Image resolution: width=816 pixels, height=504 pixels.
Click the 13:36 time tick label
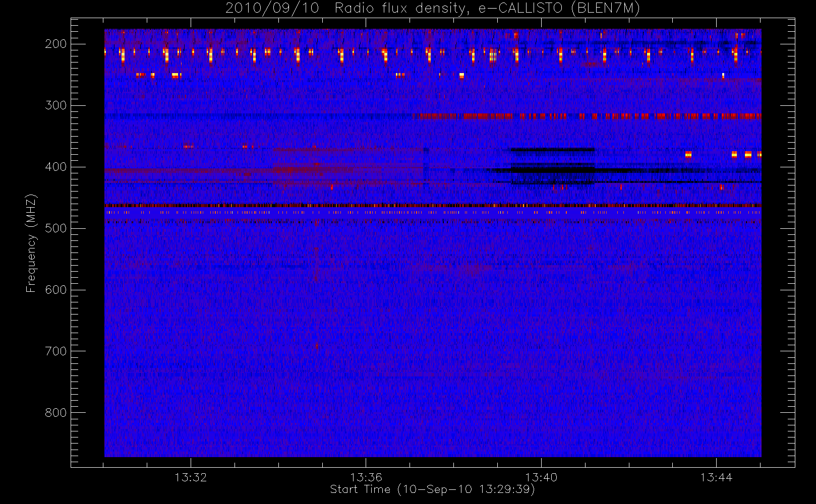pos(366,477)
